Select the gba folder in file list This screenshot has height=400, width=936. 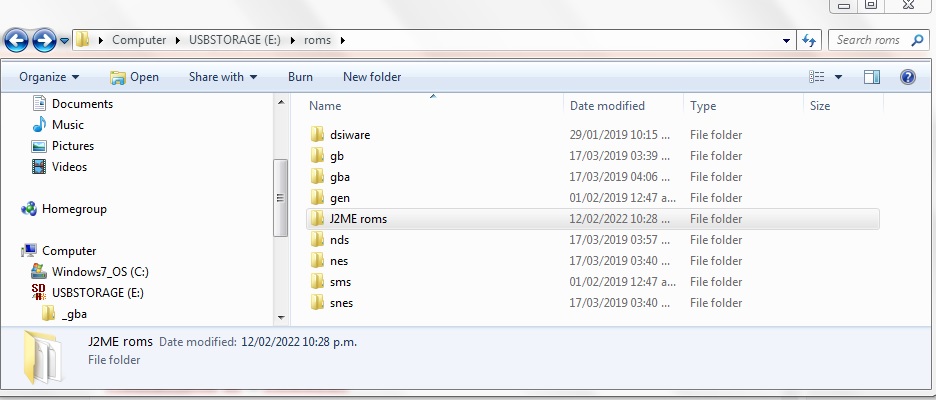pos(339,177)
